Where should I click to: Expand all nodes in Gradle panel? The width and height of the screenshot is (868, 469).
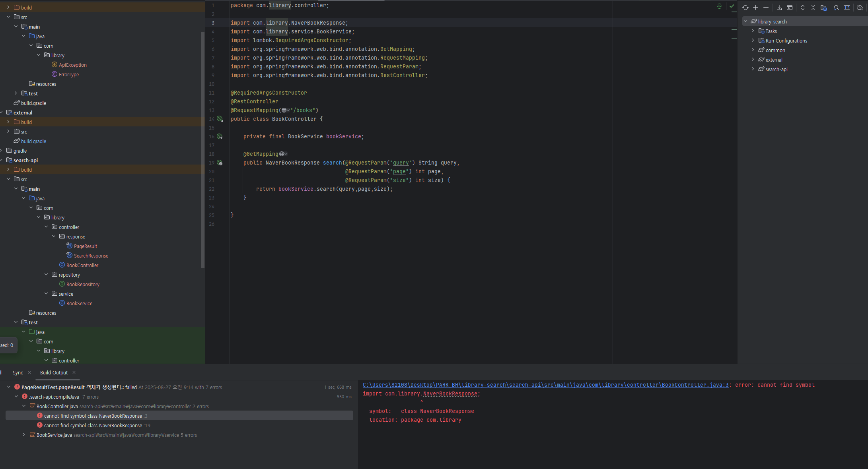(803, 8)
